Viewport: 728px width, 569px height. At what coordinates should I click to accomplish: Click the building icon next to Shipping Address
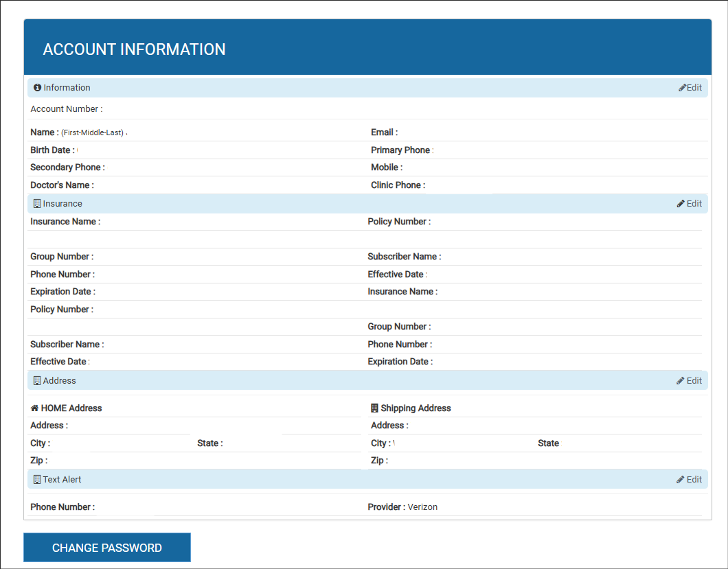(x=374, y=408)
